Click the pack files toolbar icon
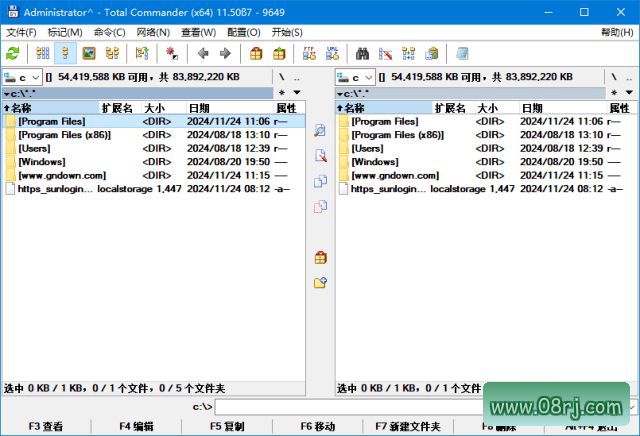 256,53
